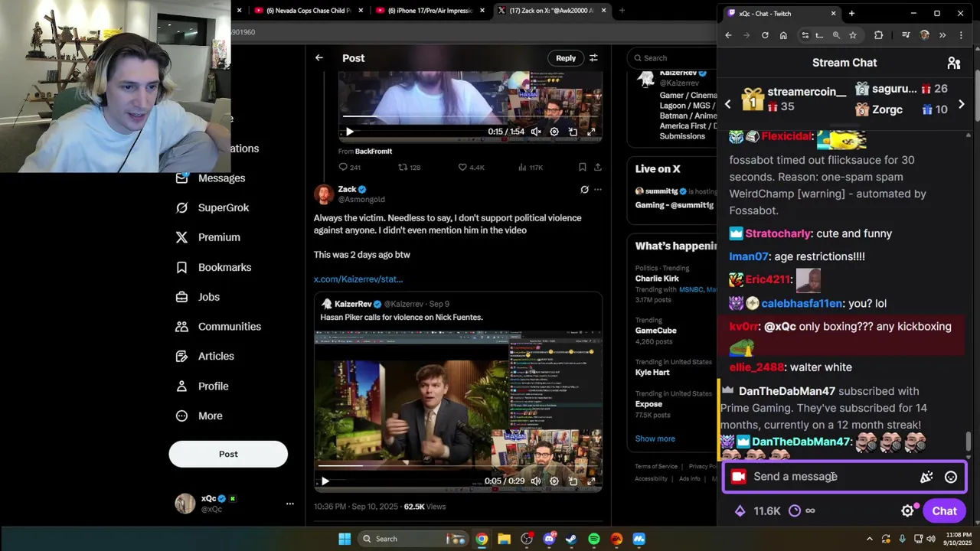
Task: Bookmark Twitch chat page with star icon
Action: 853,35
